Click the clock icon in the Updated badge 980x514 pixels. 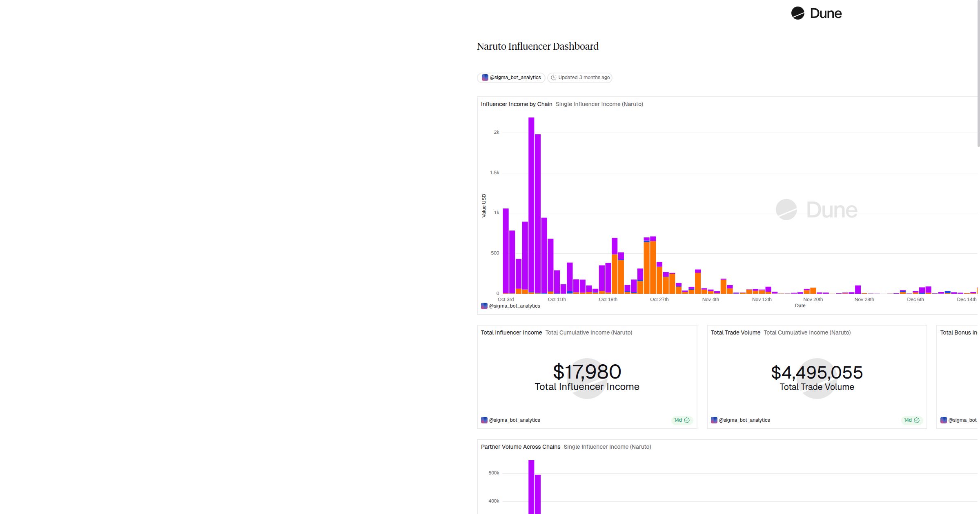click(x=554, y=78)
